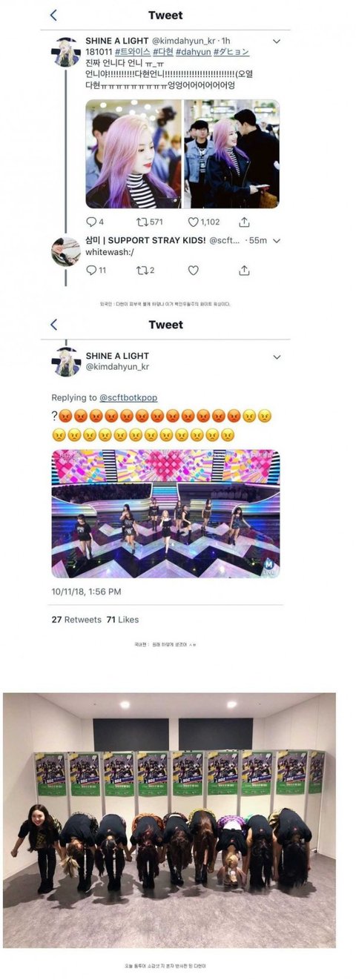The height and width of the screenshot is (980, 356).
Task: Tap the back arrow in the first Tweet header
Action: tap(53, 15)
